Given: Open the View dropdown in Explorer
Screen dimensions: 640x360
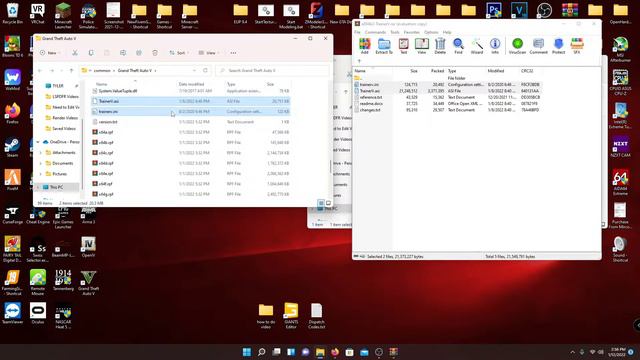Looking at the screenshot, I should click(209, 53).
